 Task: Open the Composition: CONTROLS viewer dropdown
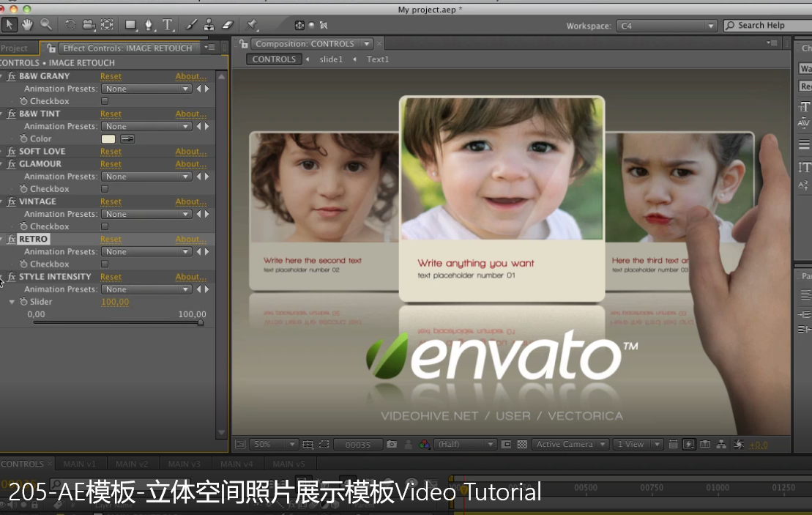coord(367,44)
